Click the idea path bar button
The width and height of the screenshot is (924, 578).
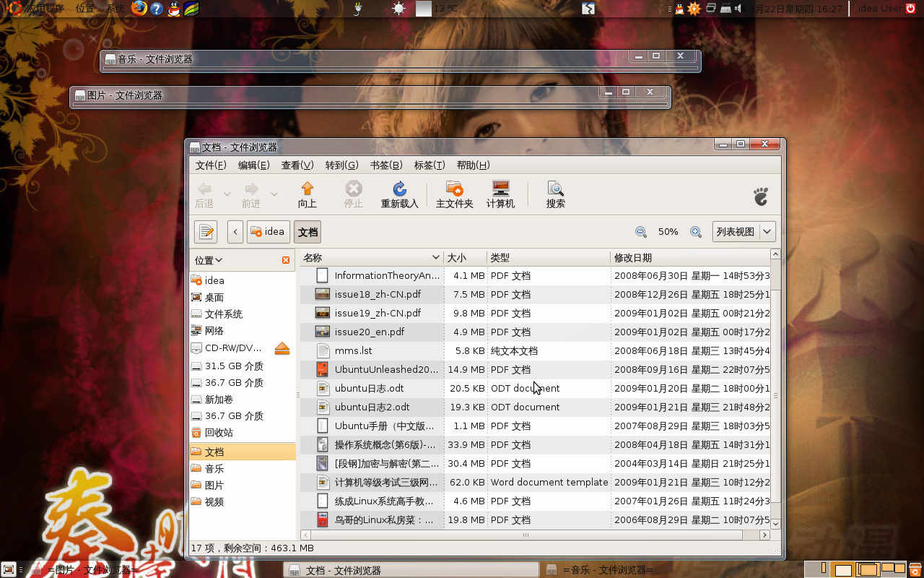(x=269, y=232)
